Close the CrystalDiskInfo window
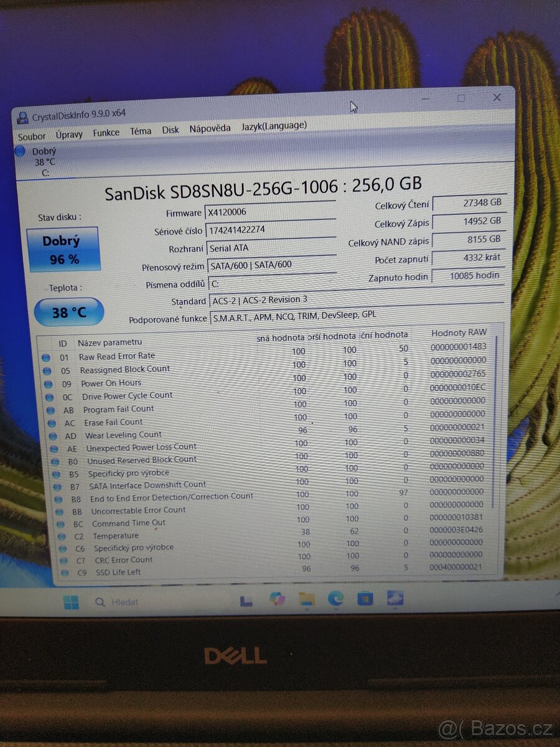The width and height of the screenshot is (560, 747). [497, 98]
